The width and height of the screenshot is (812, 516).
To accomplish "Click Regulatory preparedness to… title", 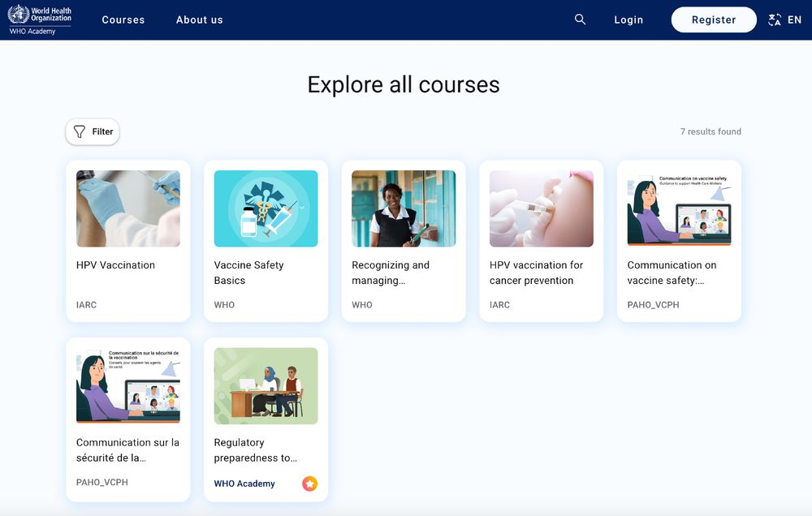I will pyautogui.click(x=255, y=450).
